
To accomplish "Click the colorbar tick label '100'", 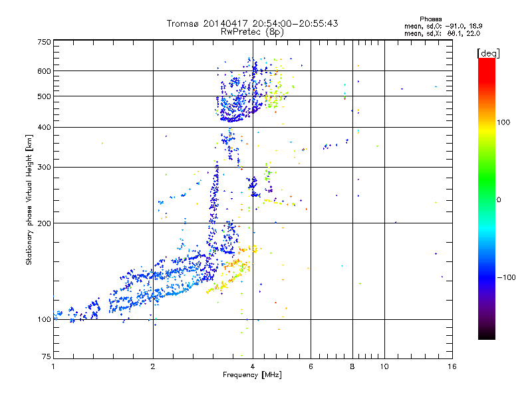I will [503, 122].
